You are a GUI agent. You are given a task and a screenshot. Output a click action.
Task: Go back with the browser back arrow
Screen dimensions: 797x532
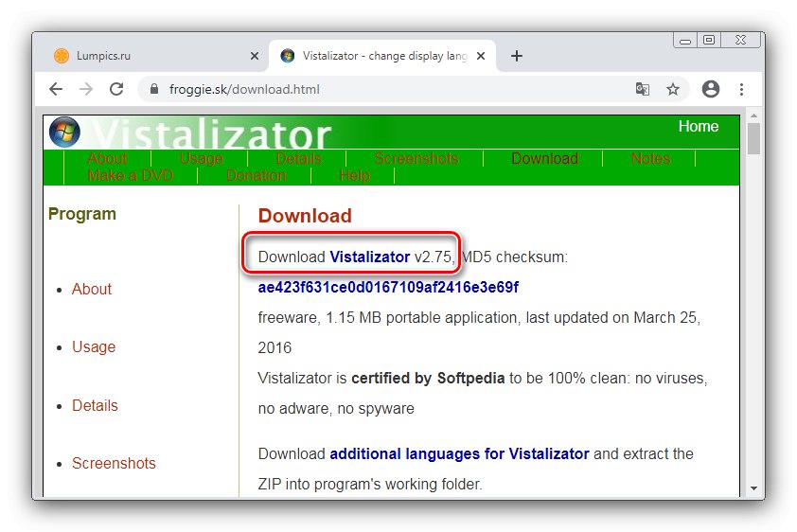(x=56, y=89)
